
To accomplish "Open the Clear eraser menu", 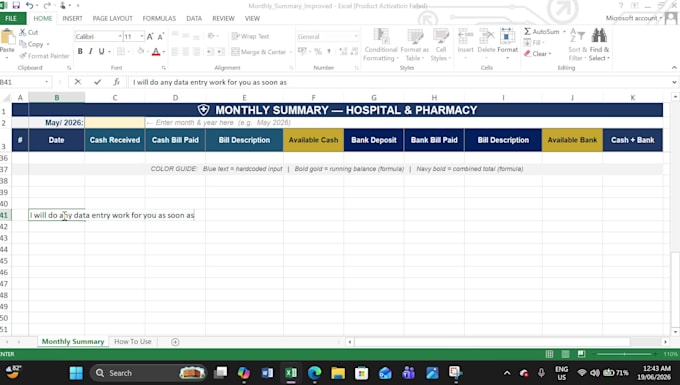I will pos(538,54).
